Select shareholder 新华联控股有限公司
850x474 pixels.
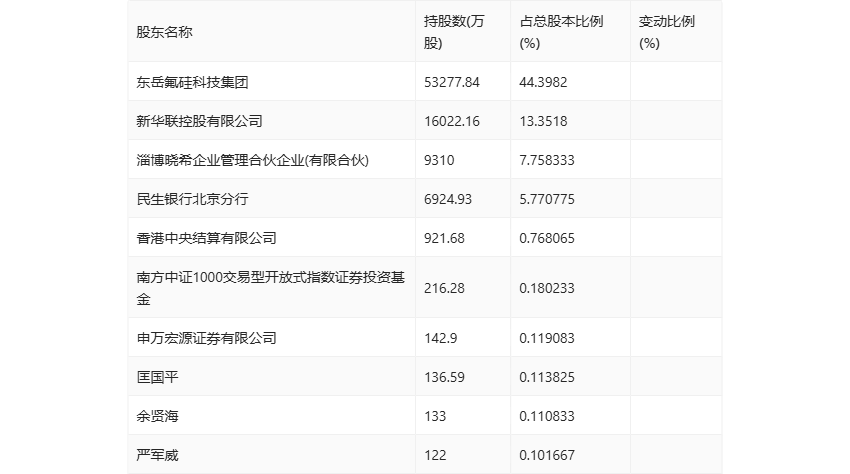(x=199, y=121)
